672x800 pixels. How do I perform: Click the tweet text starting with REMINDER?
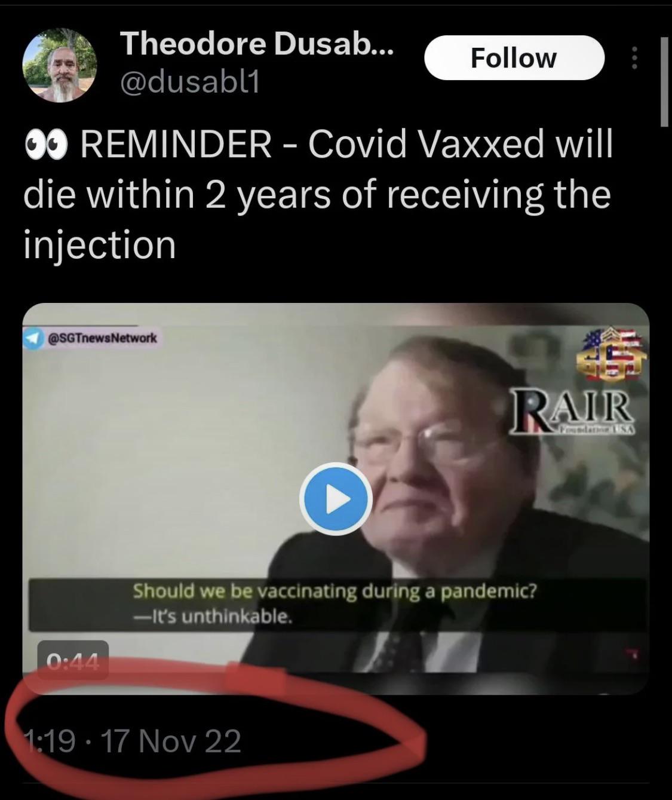318,195
